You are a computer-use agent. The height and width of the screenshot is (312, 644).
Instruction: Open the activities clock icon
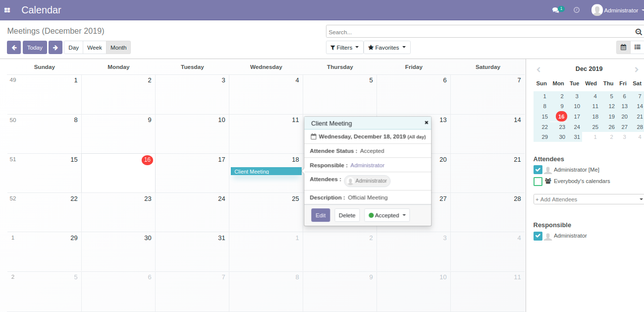577,10
